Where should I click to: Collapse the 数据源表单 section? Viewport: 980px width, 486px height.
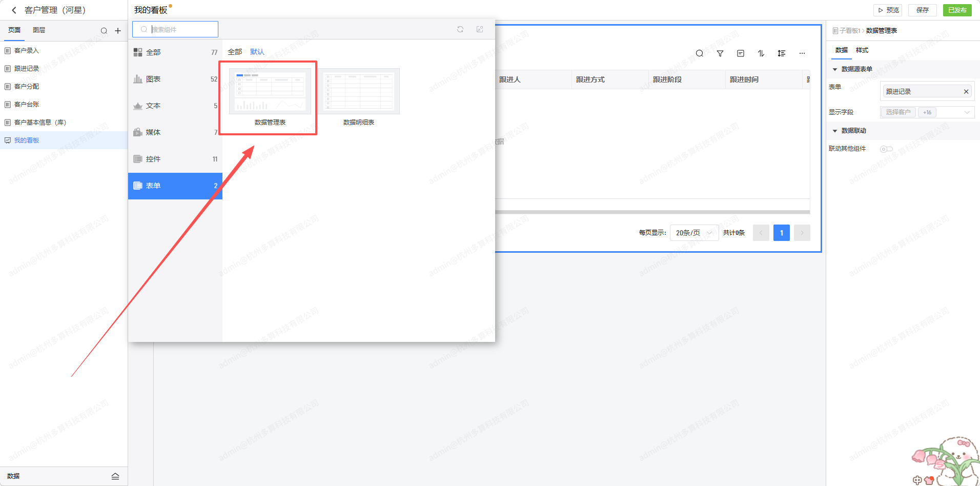click(835, 69)
